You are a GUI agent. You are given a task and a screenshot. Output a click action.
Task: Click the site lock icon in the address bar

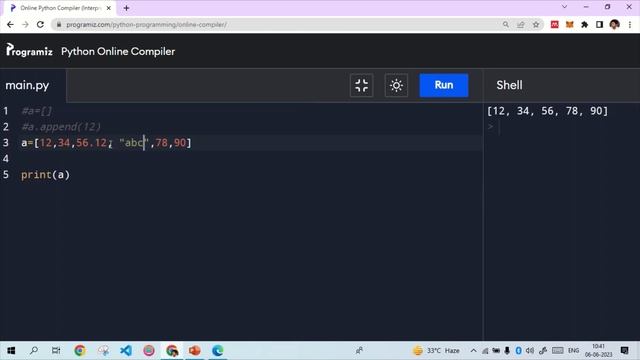pyautogui.click(x=59, y=24)
